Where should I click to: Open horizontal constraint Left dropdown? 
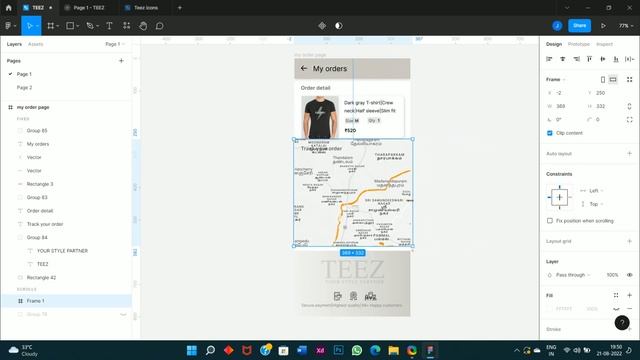coord(596,191)
